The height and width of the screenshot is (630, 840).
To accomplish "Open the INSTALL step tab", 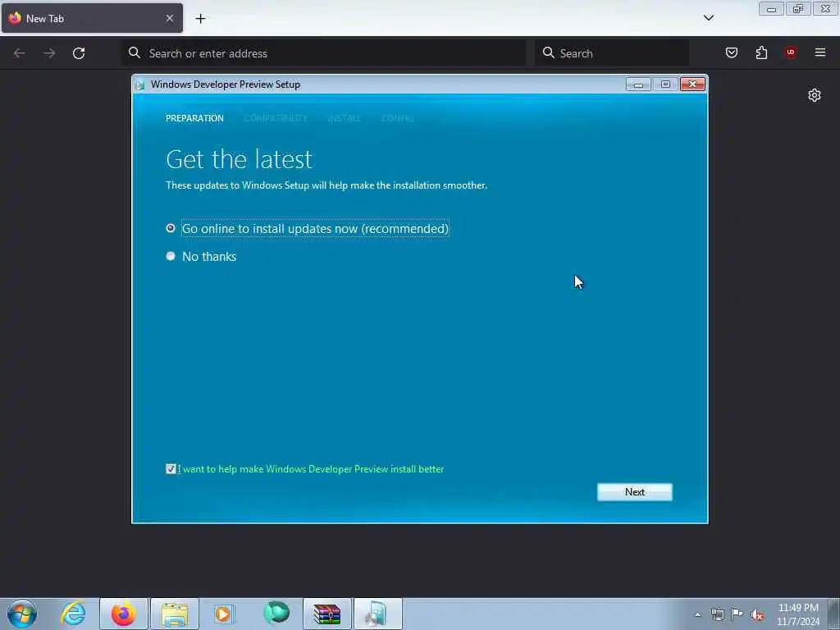I will (344, 118).
